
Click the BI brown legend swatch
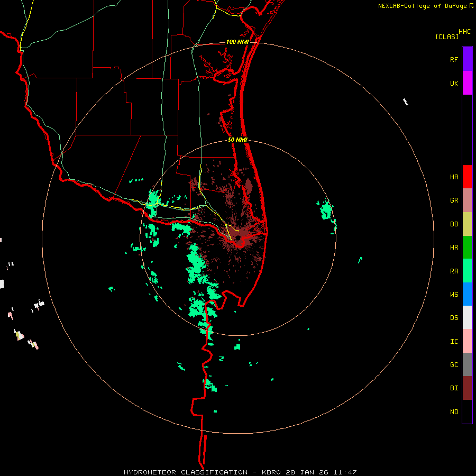(x=467, y=388)
